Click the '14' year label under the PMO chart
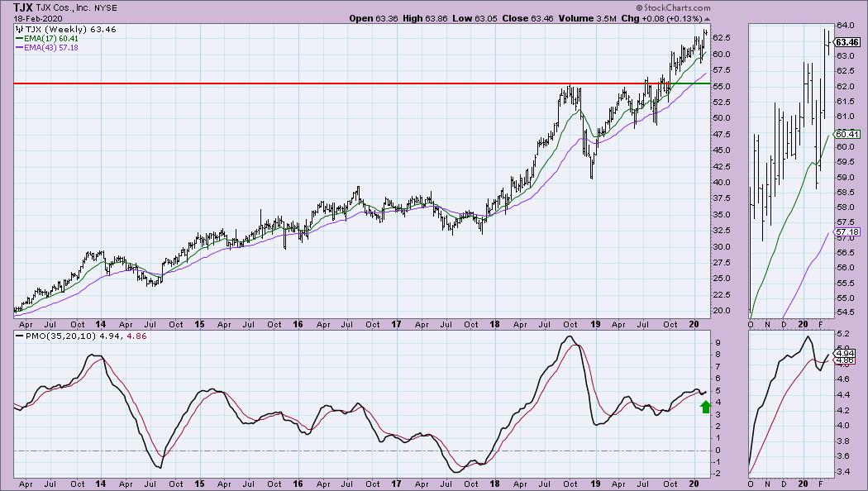Screen dimensions: 868x491 coord(100,484)
